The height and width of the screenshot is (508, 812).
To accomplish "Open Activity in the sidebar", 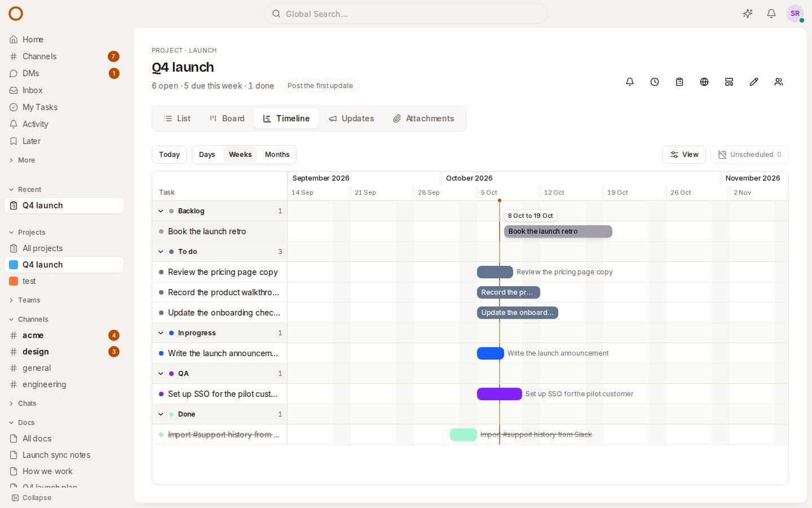I will tap(64, 124).
